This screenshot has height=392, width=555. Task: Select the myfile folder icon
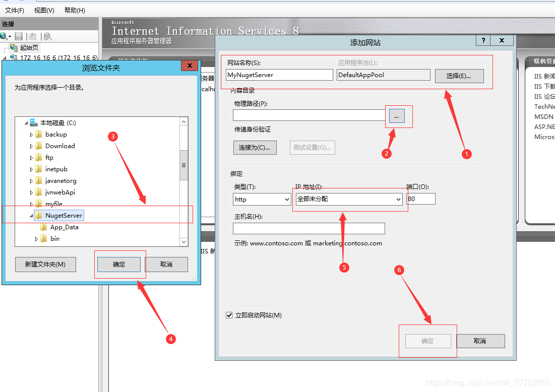(39, 203)
